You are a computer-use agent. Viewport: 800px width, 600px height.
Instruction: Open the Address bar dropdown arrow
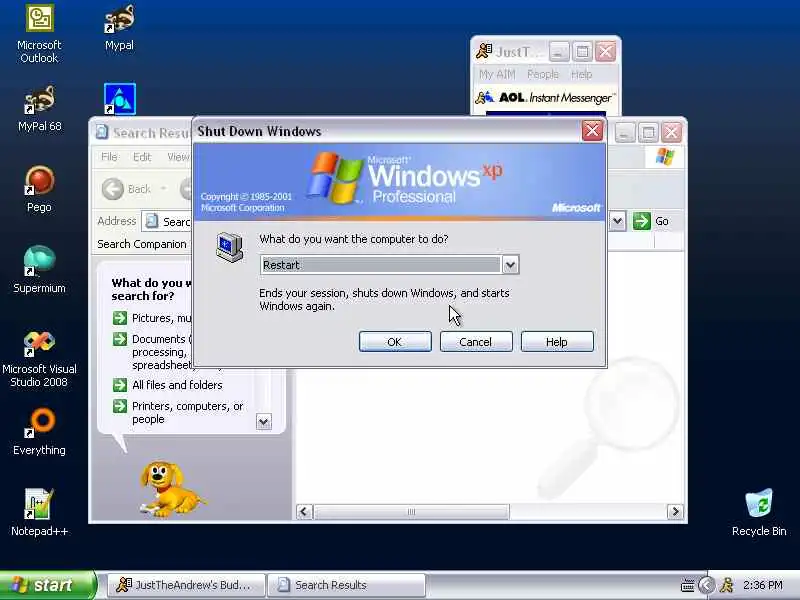tap(617, 221)
